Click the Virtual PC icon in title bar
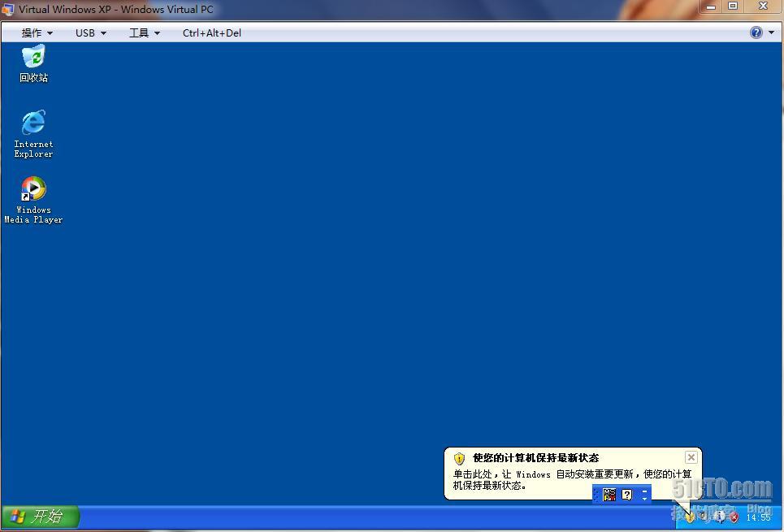784x532 pixels. (x=7, y=9)
